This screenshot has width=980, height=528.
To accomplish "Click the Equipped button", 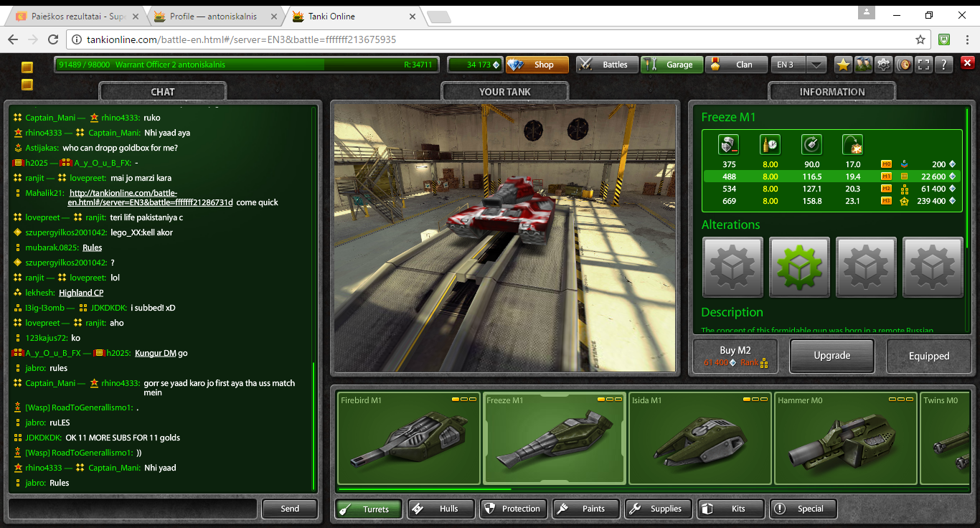I will [x=929, y=356].
